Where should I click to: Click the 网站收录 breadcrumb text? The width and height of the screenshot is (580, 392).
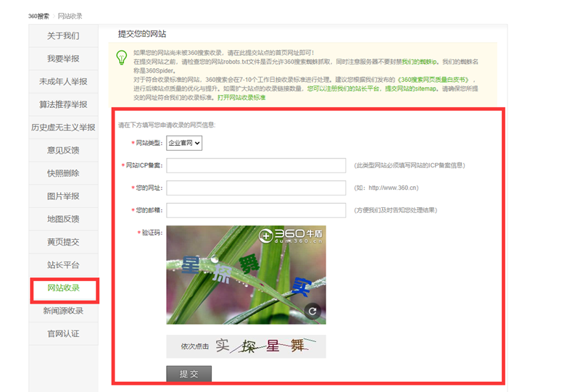pyautogui.click(x=70, y=16)
